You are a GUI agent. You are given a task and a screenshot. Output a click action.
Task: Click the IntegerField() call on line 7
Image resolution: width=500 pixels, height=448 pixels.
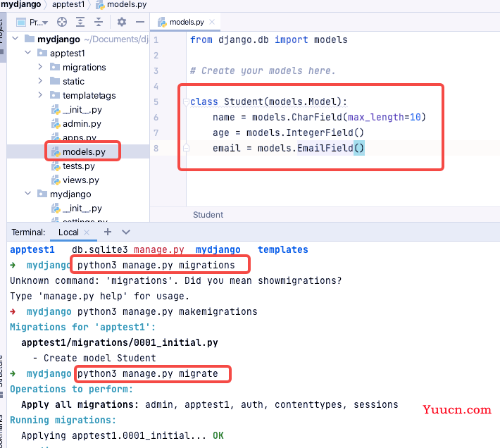[325, 132]
